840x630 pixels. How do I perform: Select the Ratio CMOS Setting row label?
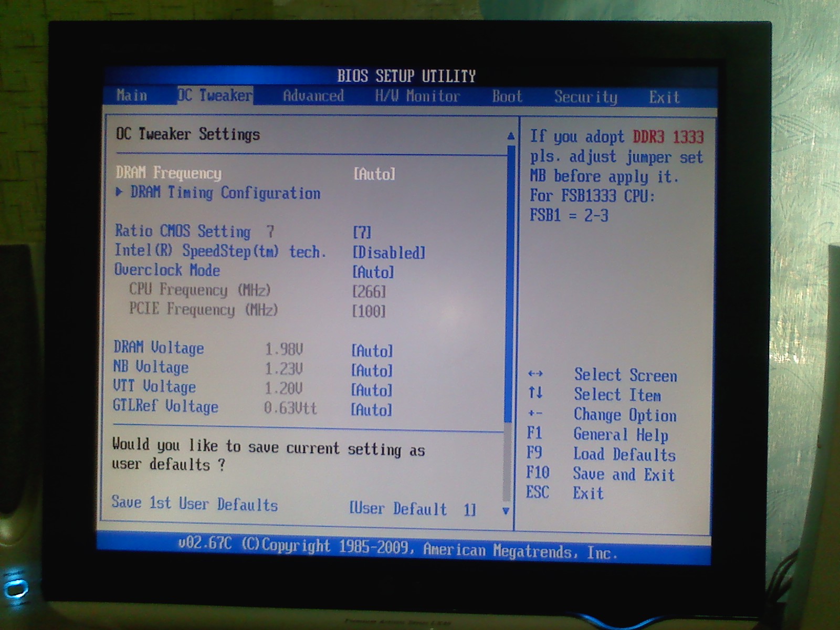(183, 231)
